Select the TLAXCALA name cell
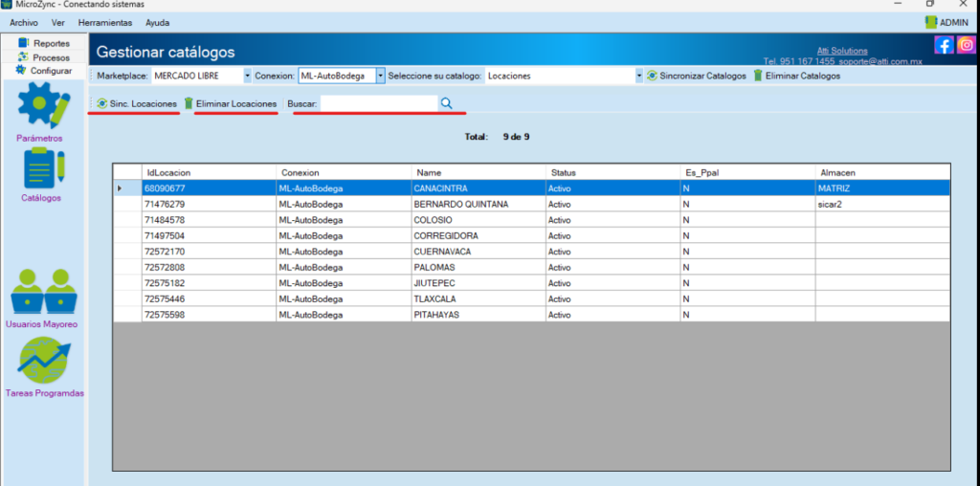The width and height of the screenshot is (980, 486). pyautogui.click(x=479, y=298)
